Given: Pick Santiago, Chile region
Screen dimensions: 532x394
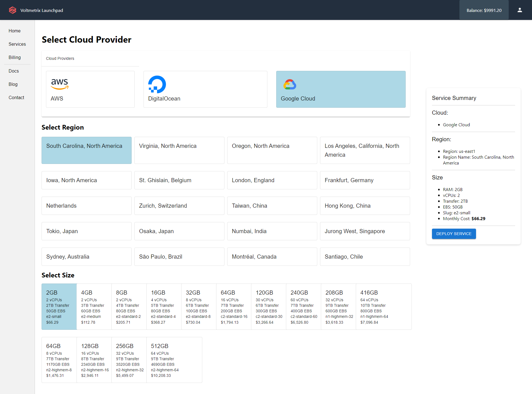Looking at the screenshot, I should pos(365,257).
